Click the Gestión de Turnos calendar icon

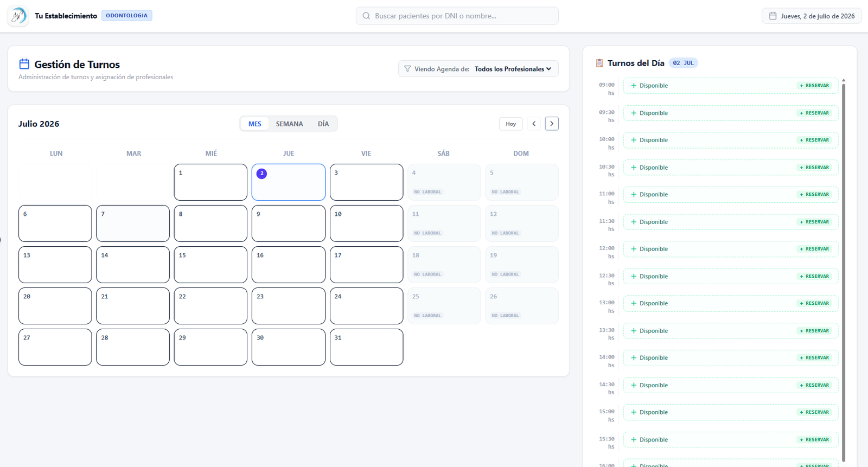24,64
